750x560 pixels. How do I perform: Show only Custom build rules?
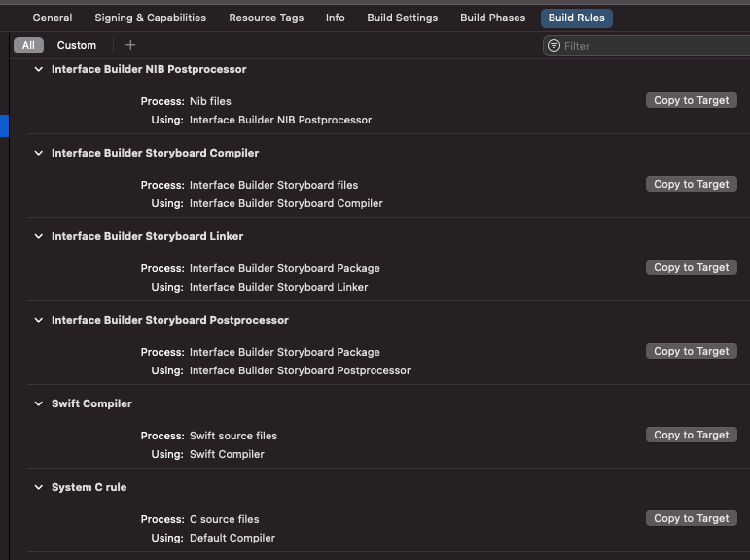pos(77,45)
